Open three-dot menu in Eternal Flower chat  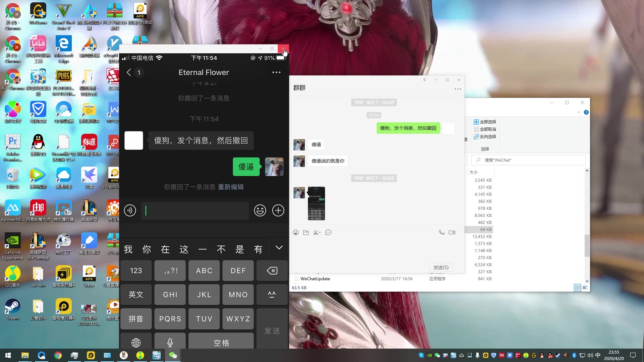[276, 72]
